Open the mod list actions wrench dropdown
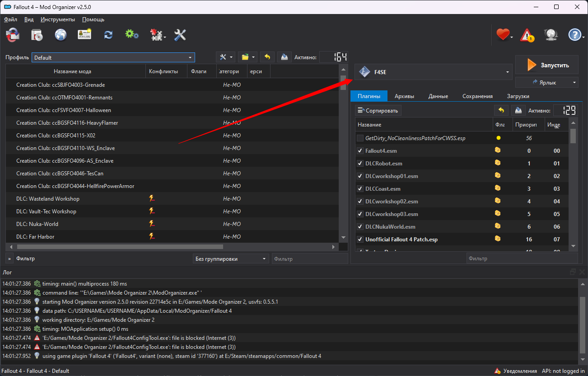Screen dimensions: 588x376 [226, 57]
